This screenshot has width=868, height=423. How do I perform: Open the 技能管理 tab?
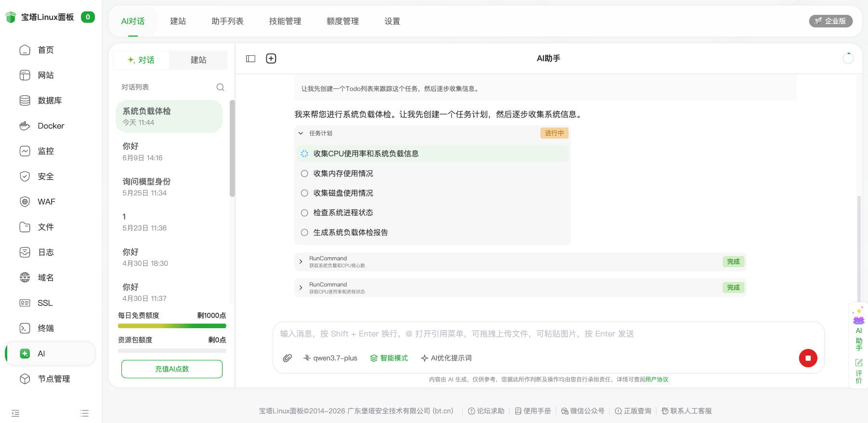(285, 21)
